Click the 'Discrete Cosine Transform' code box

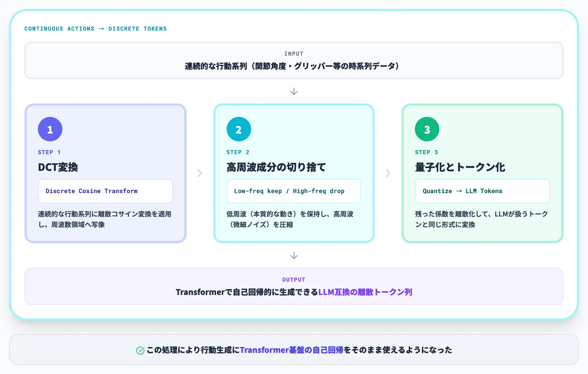pyautogui.click(x=106, y=191)
